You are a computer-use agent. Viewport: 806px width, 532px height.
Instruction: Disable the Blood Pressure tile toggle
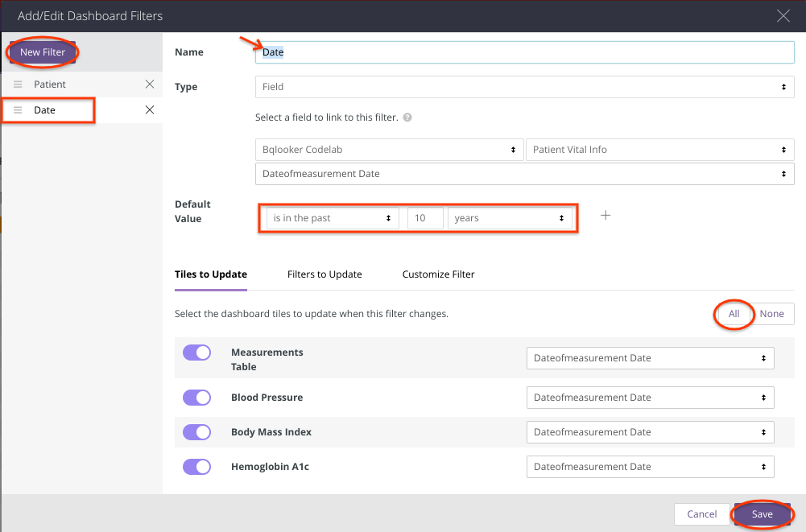[x=196, y=398]
